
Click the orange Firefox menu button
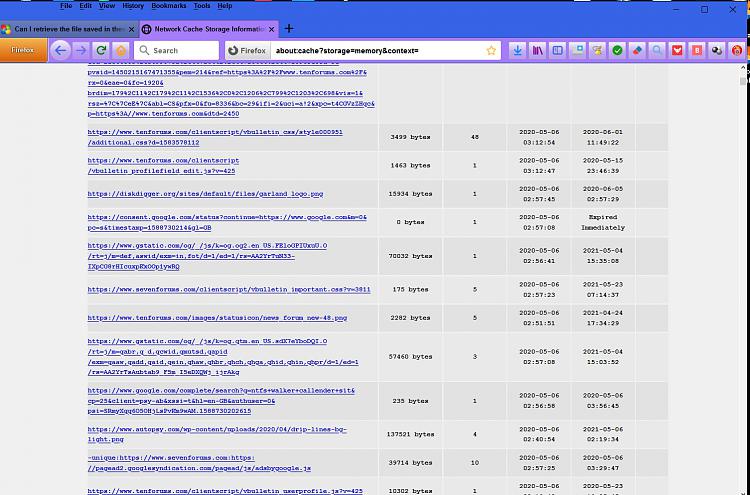coord(23,50)
